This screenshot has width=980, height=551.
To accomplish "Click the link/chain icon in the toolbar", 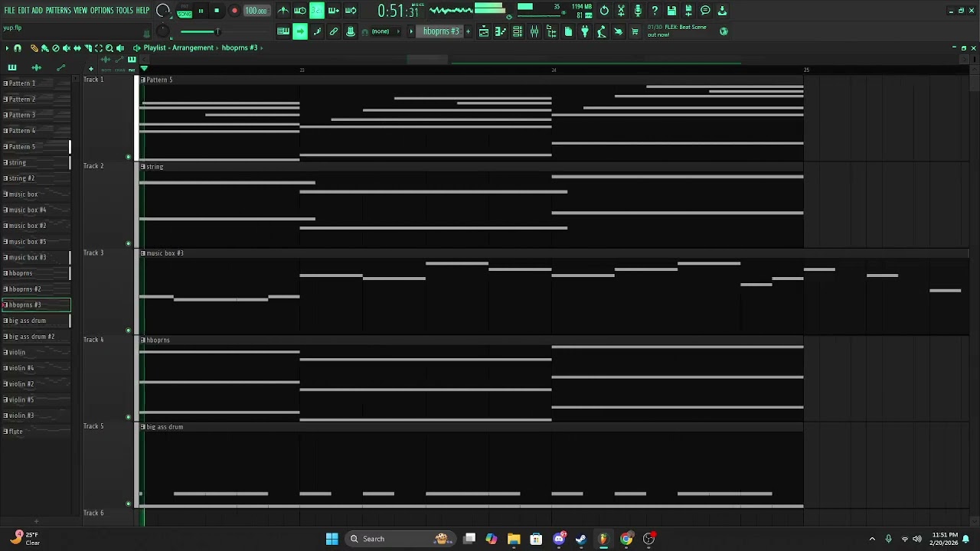I will point(334,31).
